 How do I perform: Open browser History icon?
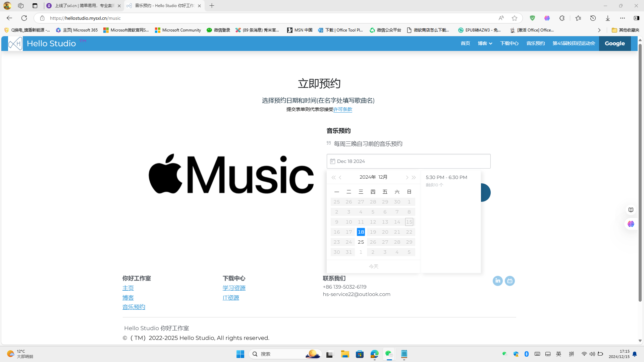(x=593, y=18)
